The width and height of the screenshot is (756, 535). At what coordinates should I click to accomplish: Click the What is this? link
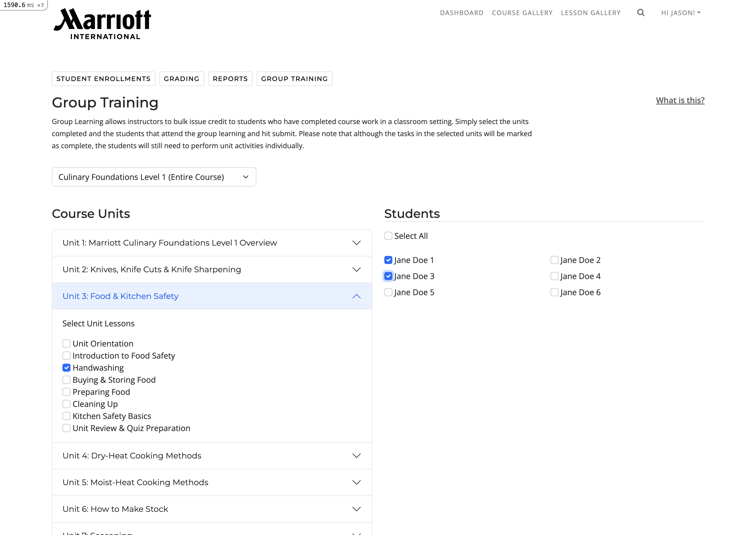click(x=680, y=100)
